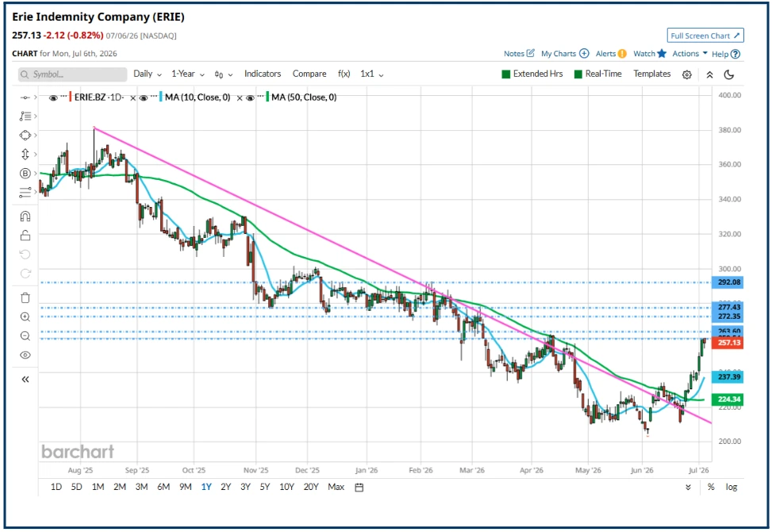
Task: Undo the last chart action
Action: [x=25, y=255]
